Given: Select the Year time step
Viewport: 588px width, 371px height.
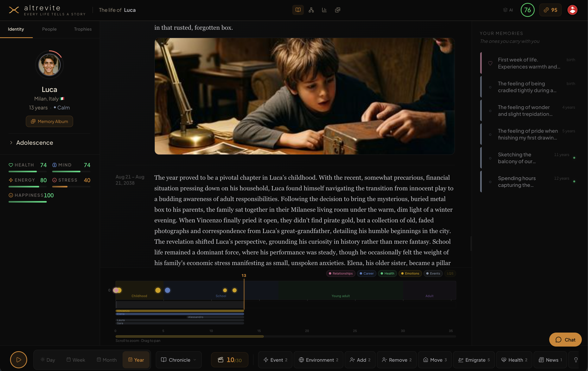Looking at the screenshot, I should pyautogui.click(x=136, y=360).
